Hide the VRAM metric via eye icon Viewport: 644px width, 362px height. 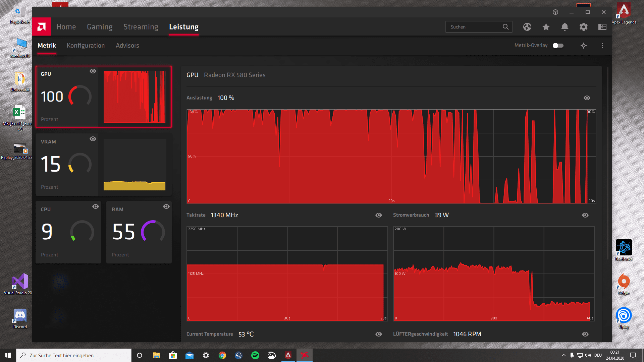(93, 139)
